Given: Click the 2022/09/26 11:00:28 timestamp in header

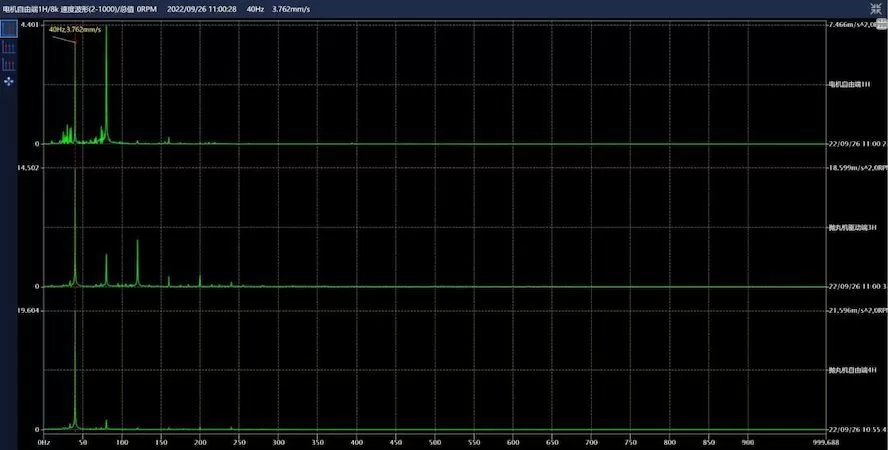Looking at the screenshot, I should click(x=201, y=8).
